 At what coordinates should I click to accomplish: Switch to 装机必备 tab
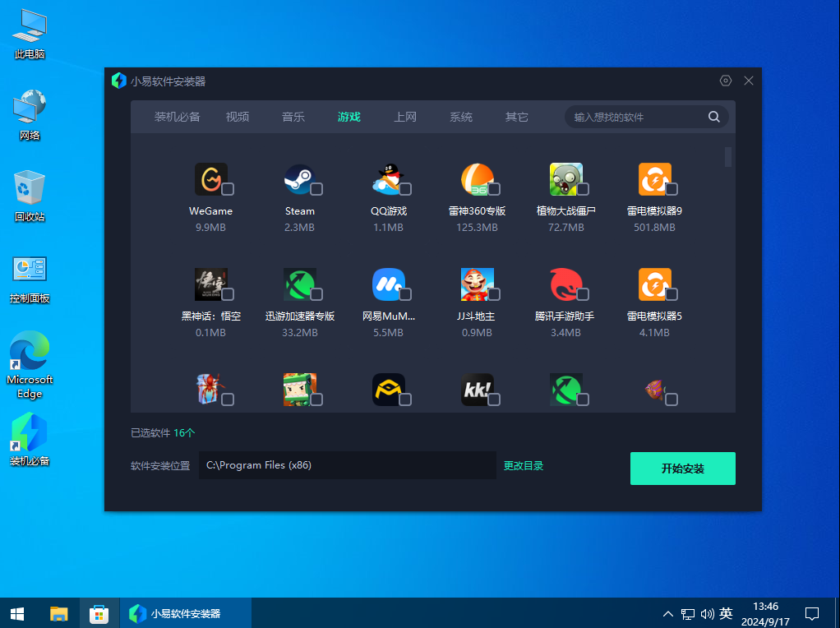click(x=177, y=117)
